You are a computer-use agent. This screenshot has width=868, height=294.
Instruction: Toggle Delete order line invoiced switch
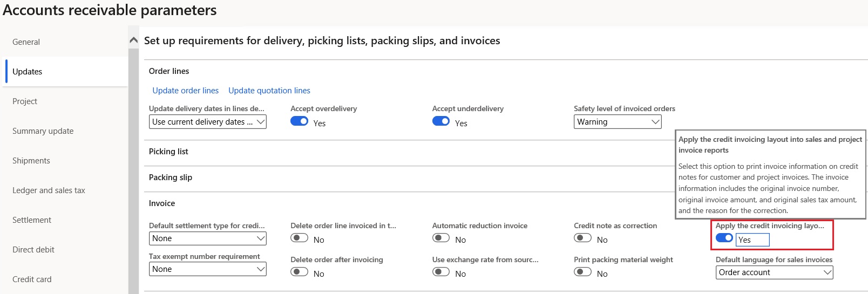[x=299, y=238]
